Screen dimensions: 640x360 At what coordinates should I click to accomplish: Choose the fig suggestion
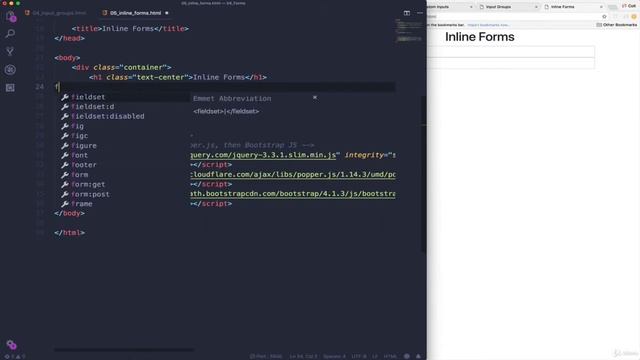124,126
